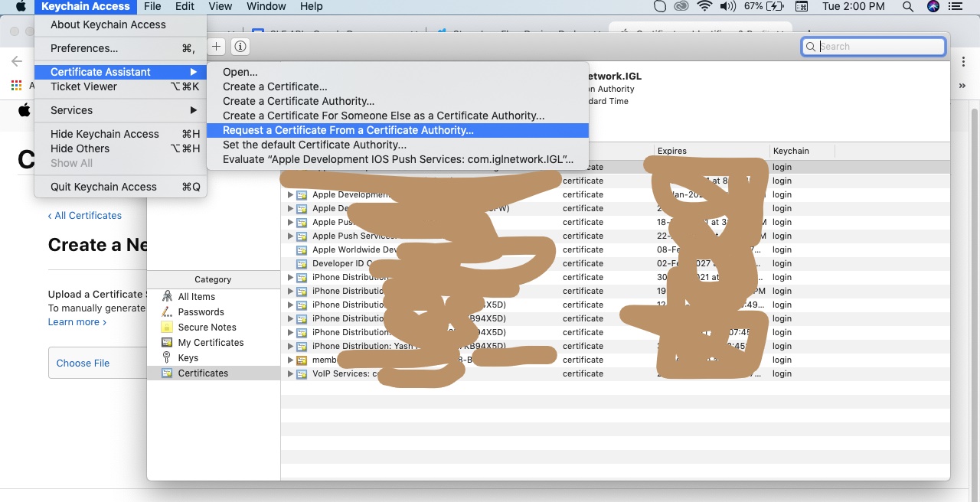
Task: Select All Items category in sidebar
Action: 197,297
